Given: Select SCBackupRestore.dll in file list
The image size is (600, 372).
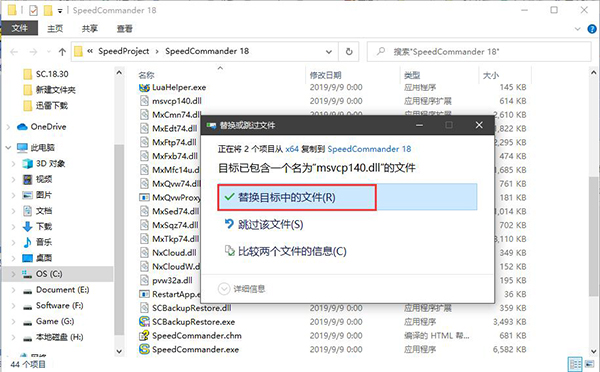Looking at the screenshot, I should [191, 308].
